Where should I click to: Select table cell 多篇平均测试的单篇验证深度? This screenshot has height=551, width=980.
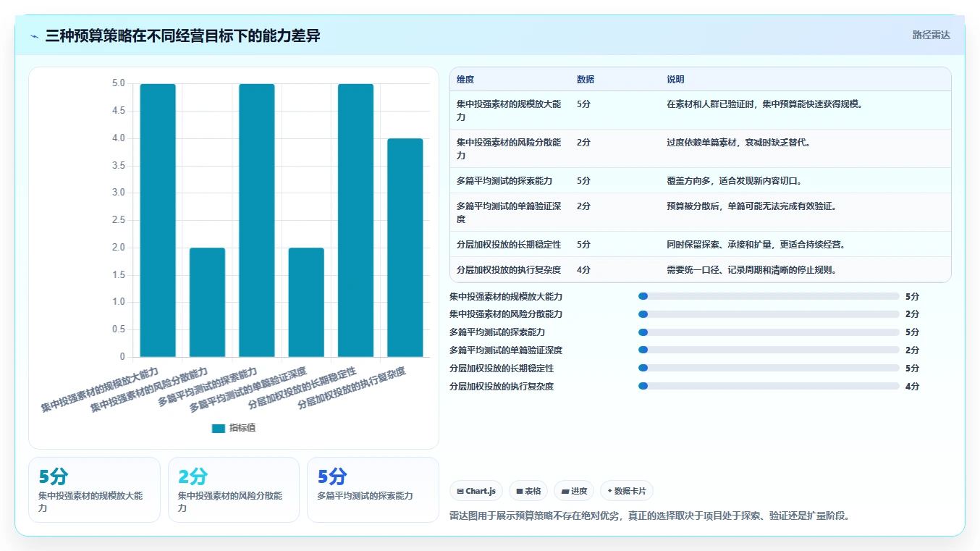point(510,212)
